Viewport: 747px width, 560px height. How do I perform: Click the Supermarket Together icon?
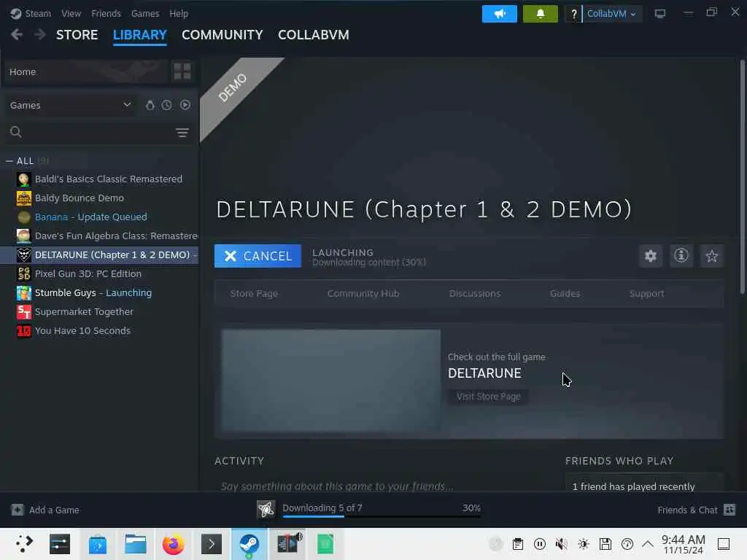tap(24, 312)
